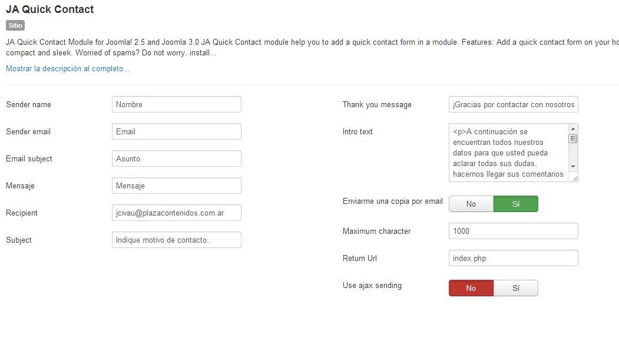Open 'Mostrar la descripción al completo' link
619x364 pixels.
[x=68, y=69]
